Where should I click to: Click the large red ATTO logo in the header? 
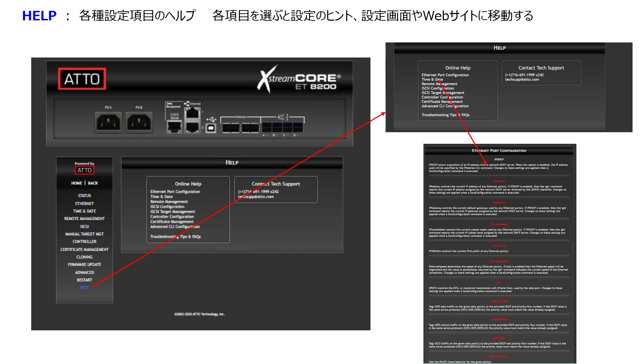click(82, 79)
